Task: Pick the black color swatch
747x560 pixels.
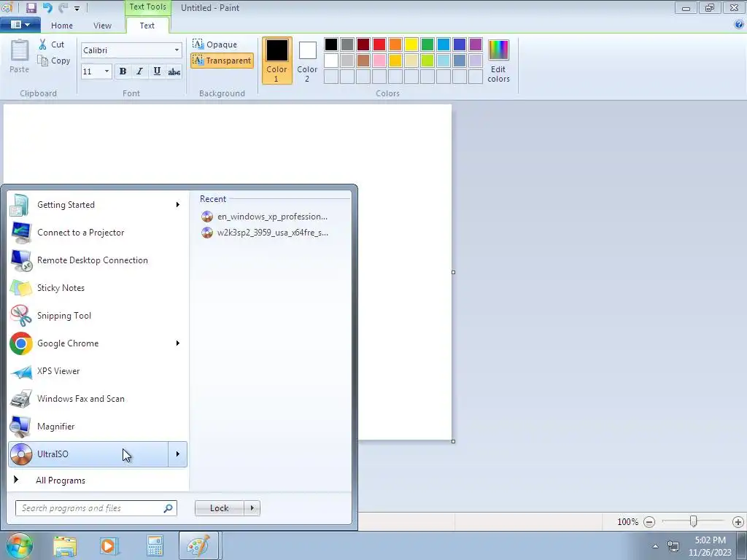Action: coord(331,44)
